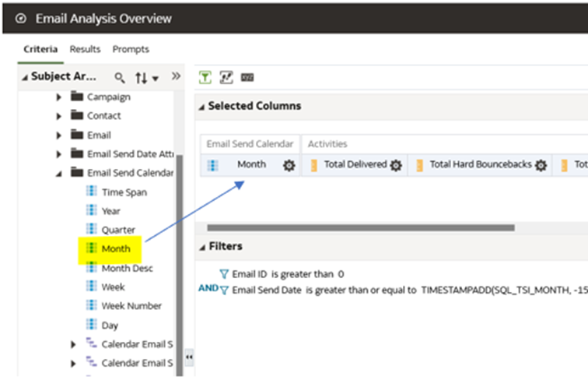Open the Criteria tab
588x380 pixels.
pyautogui.click(x=40, y=49)
